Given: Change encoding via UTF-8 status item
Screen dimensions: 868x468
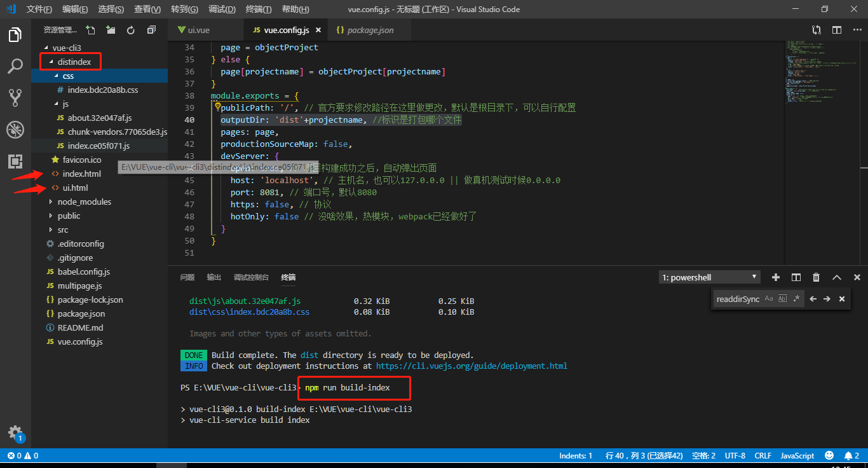Looking at the screenshot, I should [x=735, y=455].
